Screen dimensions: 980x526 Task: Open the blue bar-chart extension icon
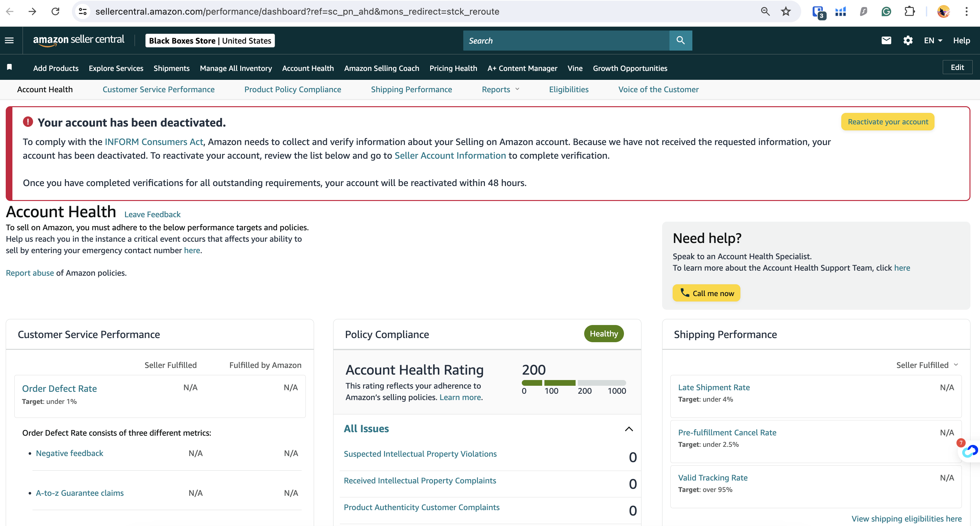point(841,12)
